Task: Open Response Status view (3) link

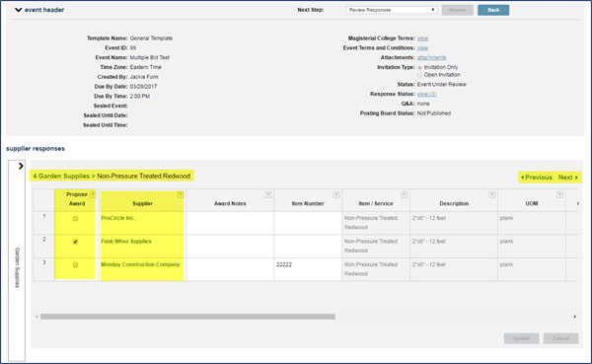Action: 426,94
